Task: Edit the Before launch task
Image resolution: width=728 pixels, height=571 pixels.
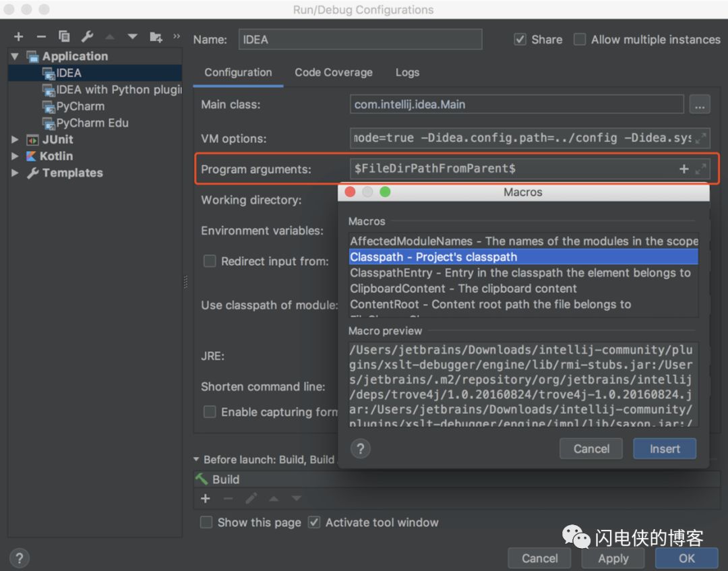Action: (251, 499)
